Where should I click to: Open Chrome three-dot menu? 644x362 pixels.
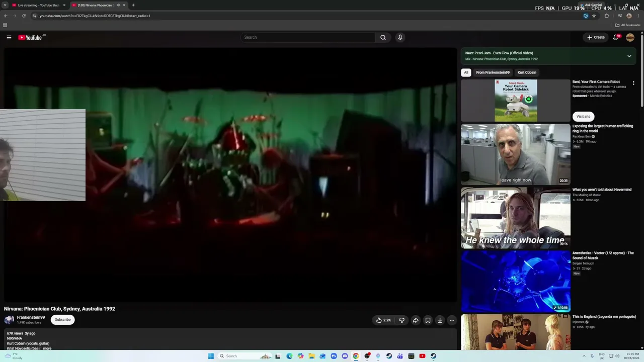click(x=638, y=16)
